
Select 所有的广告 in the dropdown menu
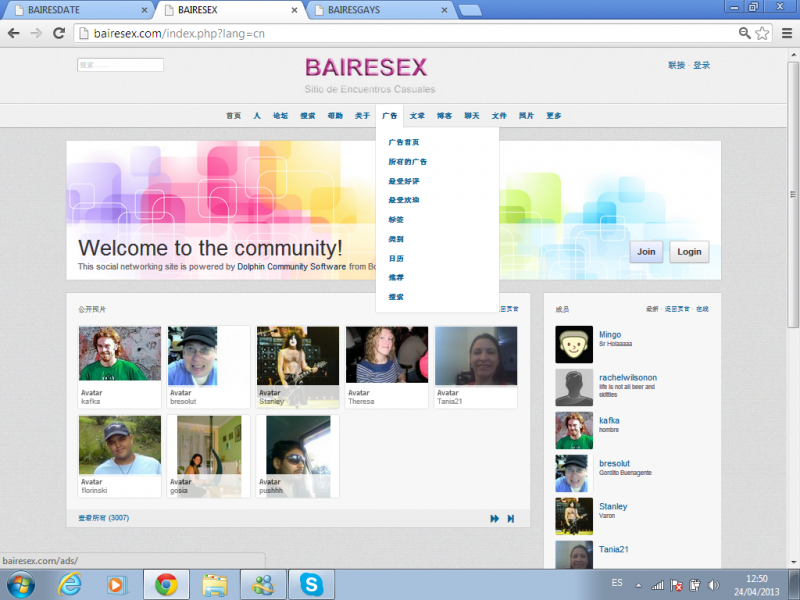408,162
